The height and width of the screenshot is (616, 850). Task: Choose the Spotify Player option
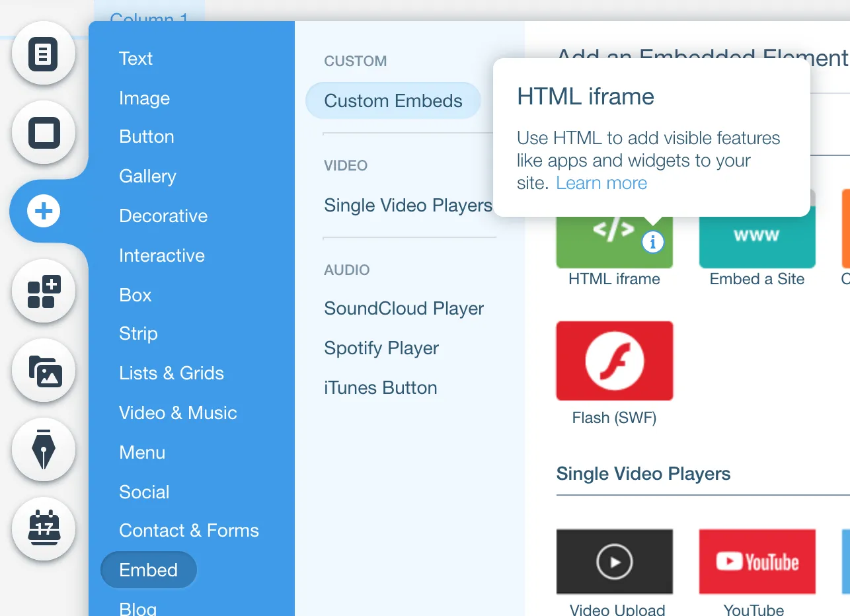[381, 348]
